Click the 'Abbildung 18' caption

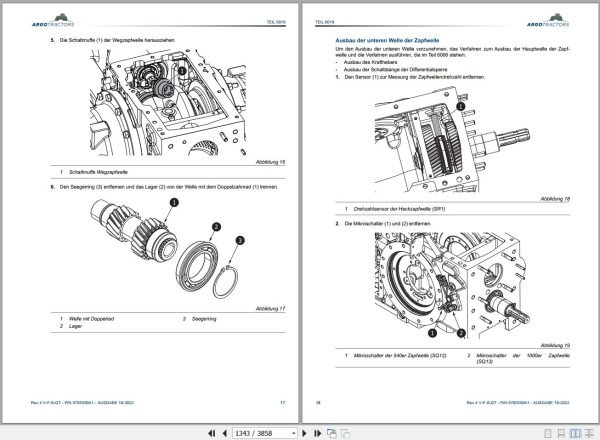click(555, 199)
